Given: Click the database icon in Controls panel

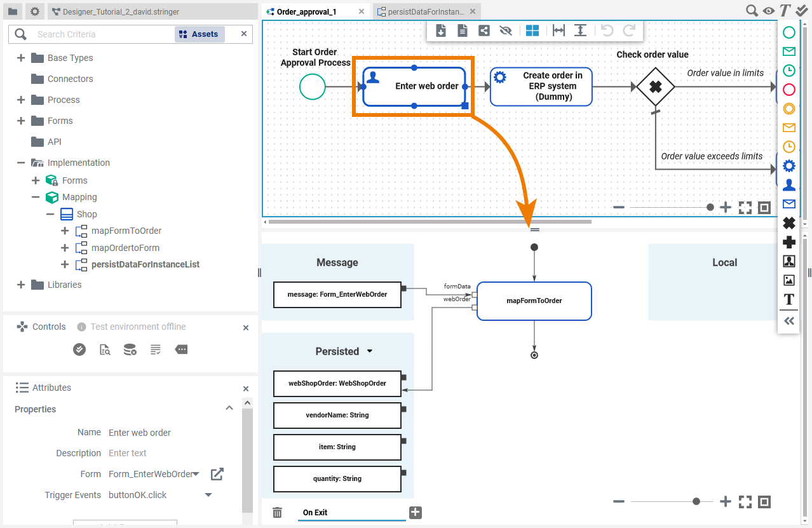Looking at the screenshot, I should (x=130, y=349).
